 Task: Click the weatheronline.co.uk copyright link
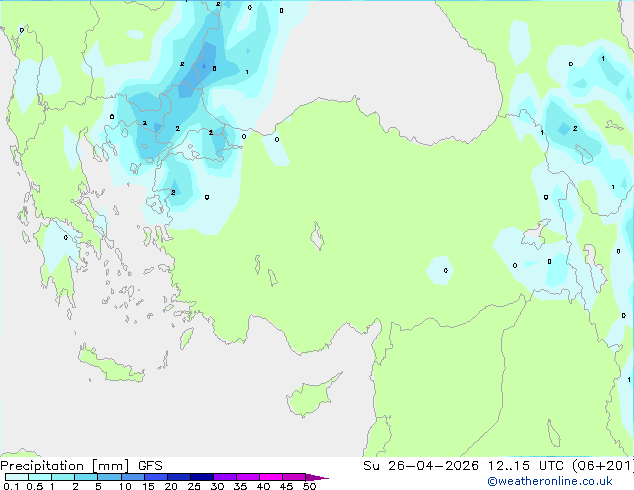550,481
